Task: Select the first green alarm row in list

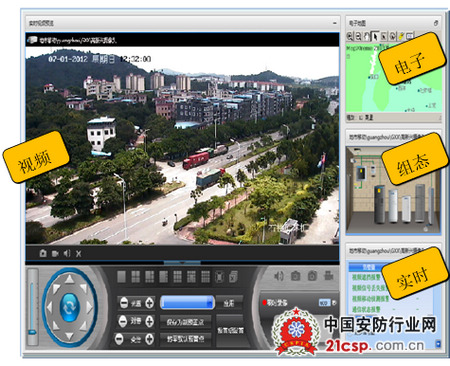Action: click(x=366, y=277)
